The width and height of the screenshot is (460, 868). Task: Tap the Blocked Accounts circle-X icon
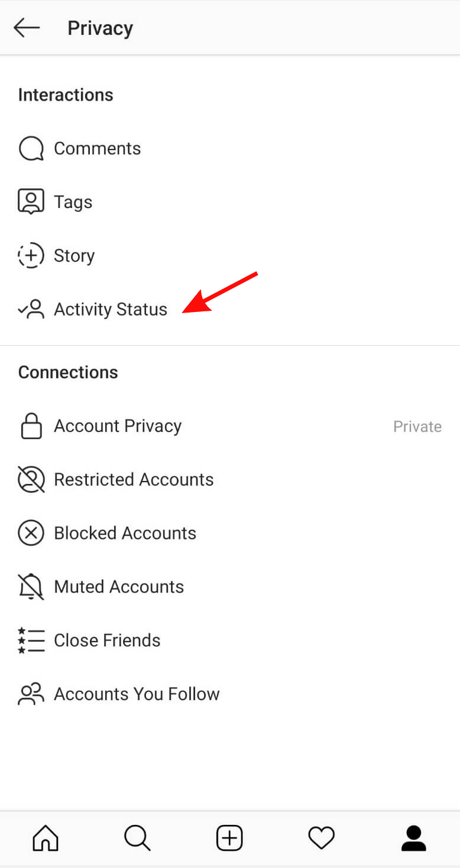(31, 534)
